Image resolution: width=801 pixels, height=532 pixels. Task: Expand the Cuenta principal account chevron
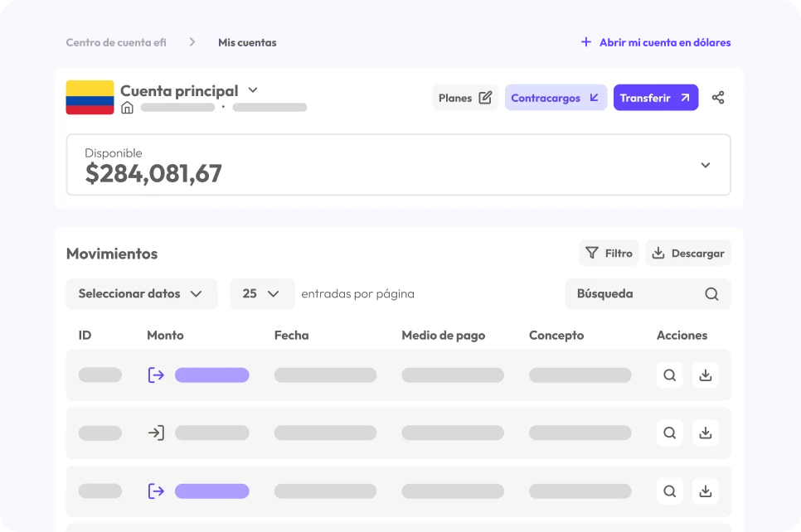click(x=254, y=90)
